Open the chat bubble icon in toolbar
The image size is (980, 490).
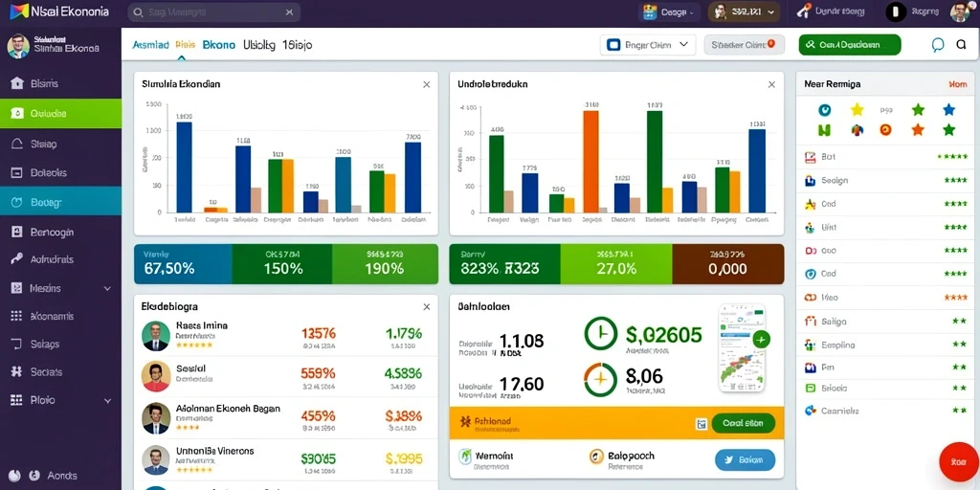938,45
